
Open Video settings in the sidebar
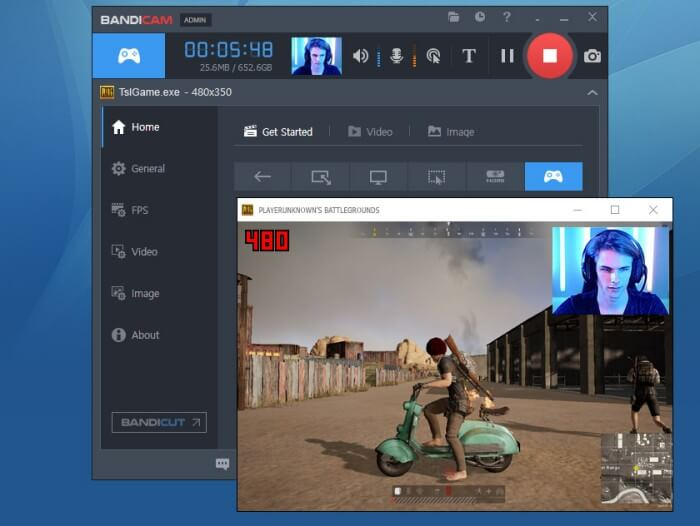point(159,252)
